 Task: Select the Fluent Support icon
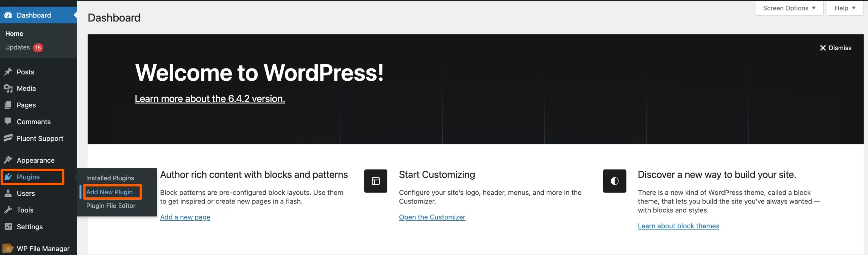[8, 138]
